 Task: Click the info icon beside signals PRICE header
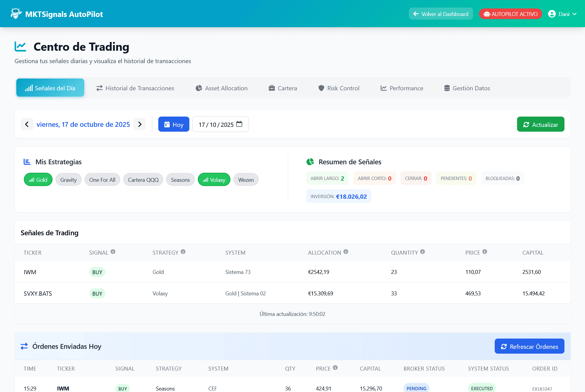[485, 252]
